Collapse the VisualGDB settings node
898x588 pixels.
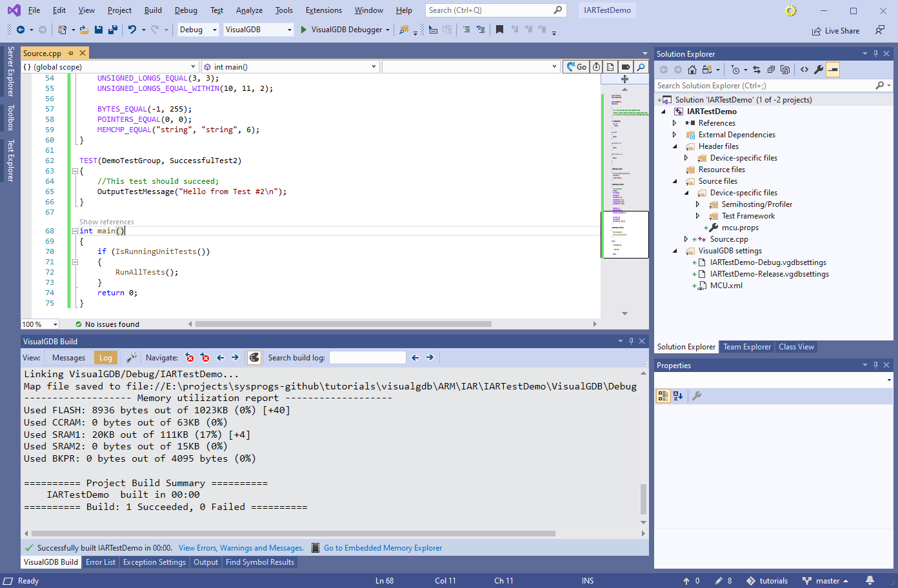tap(675, 251)
